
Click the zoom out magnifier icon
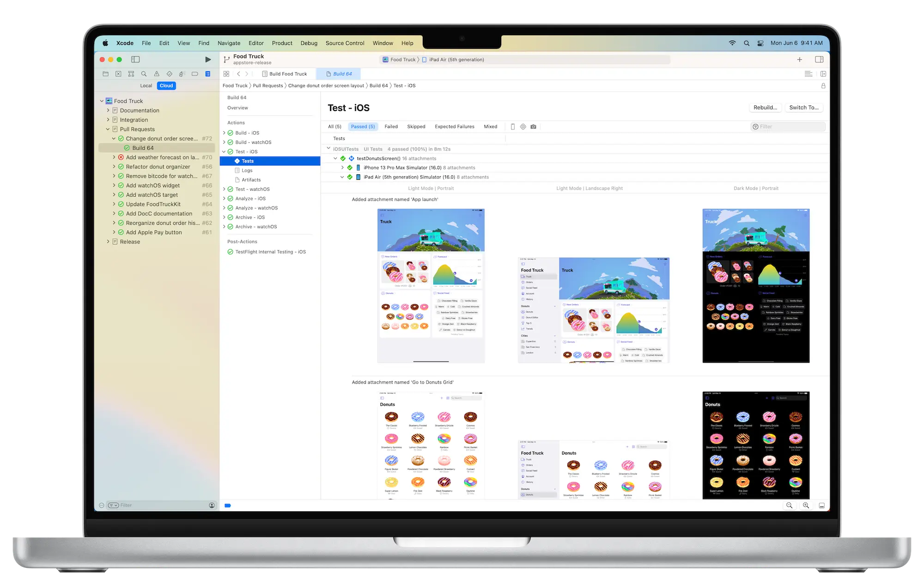790,505
